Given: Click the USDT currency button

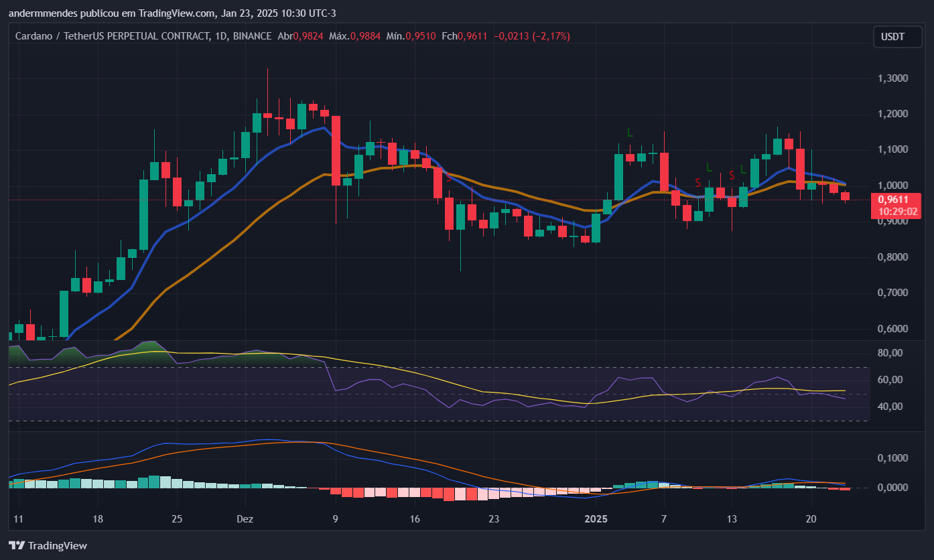Looking at the screenshot, I should [897, 37].
